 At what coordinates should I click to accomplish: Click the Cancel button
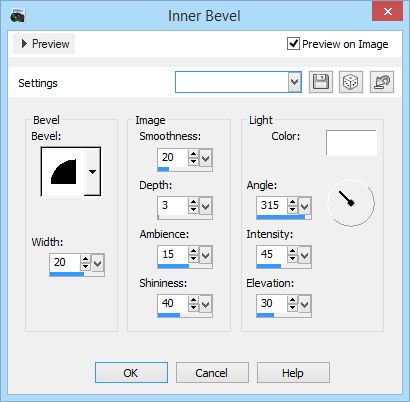pos(212,373)
